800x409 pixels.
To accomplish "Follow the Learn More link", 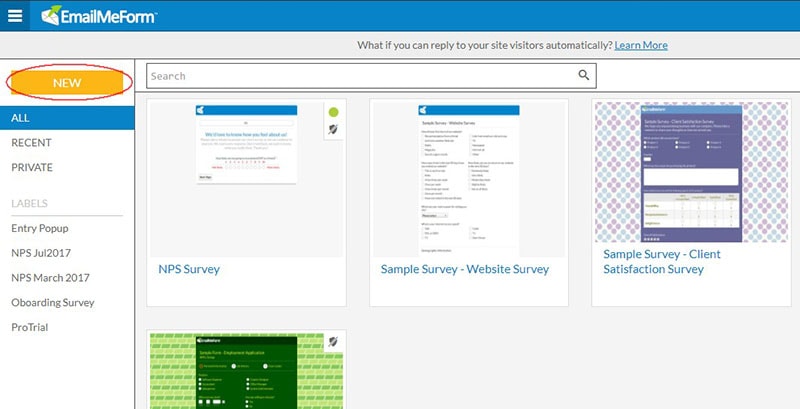I will click(x=641, y=45).
